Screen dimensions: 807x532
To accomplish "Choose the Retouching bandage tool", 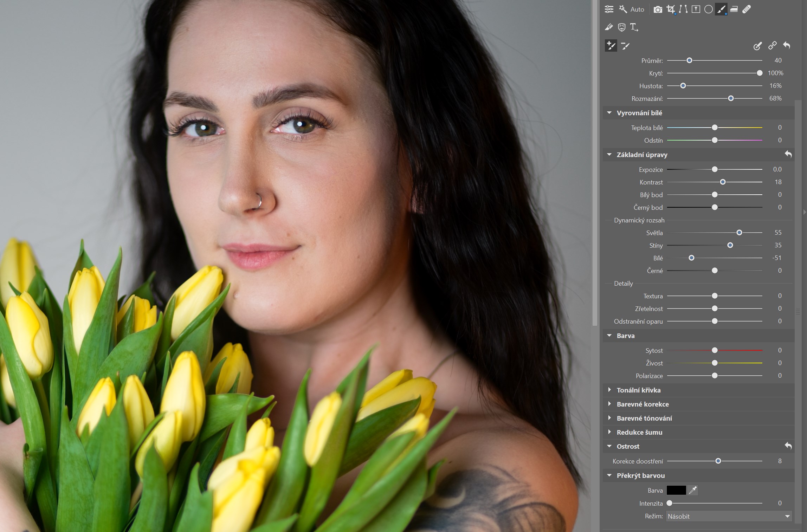I will click(x=747, y=9).
